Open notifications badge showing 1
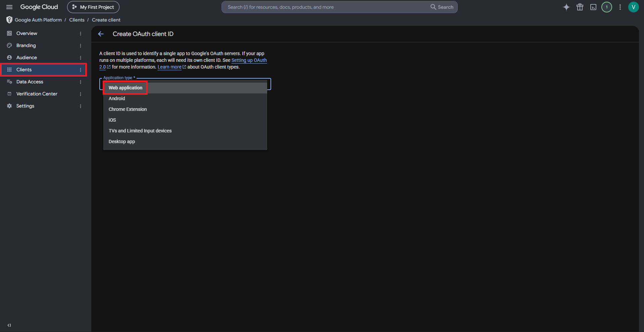This screenshot has height=332, width=644. (607, 7)
